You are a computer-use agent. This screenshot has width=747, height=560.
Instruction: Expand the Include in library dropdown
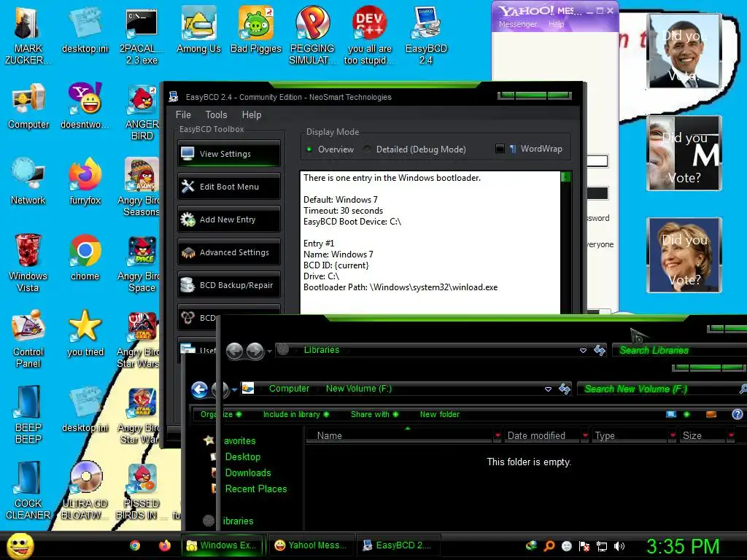coord(296,414)
